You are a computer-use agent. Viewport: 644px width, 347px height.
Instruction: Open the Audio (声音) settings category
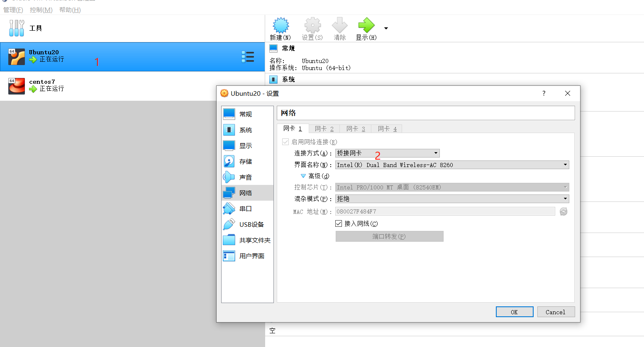pos(247,177)
